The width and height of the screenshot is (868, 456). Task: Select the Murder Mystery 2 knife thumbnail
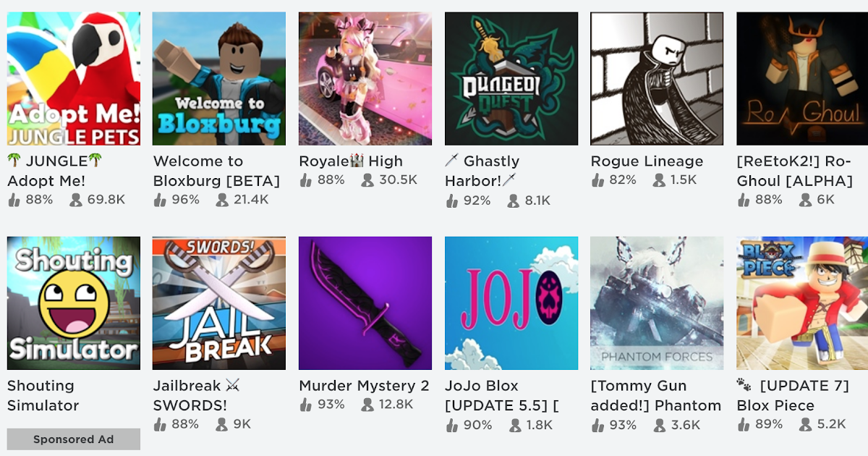pos(365,303)
